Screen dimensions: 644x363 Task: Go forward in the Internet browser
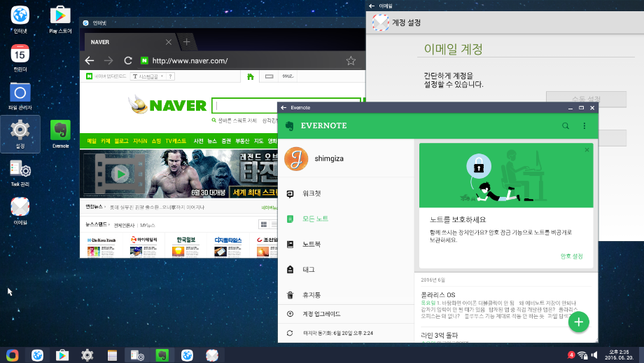pyautogui.click(x=108, y=61)
